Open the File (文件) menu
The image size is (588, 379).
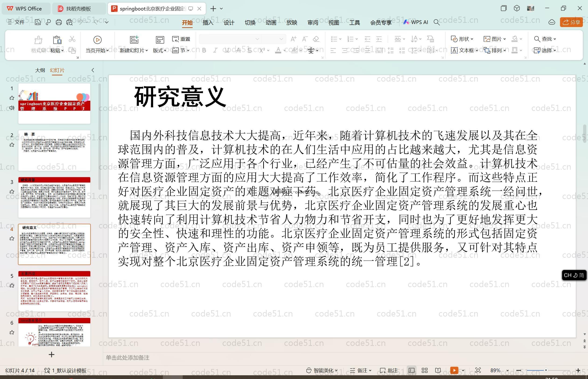point(16,22)
